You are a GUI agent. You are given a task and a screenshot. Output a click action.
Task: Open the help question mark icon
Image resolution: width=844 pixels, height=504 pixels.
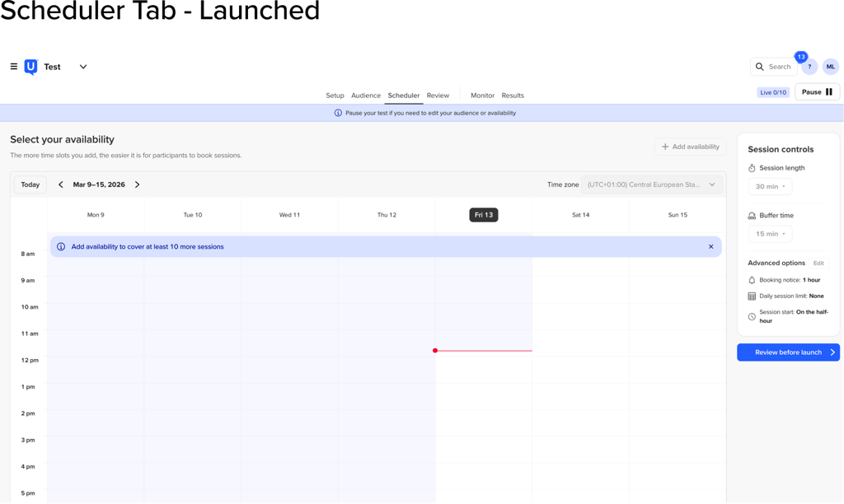[x=809, y=68]
